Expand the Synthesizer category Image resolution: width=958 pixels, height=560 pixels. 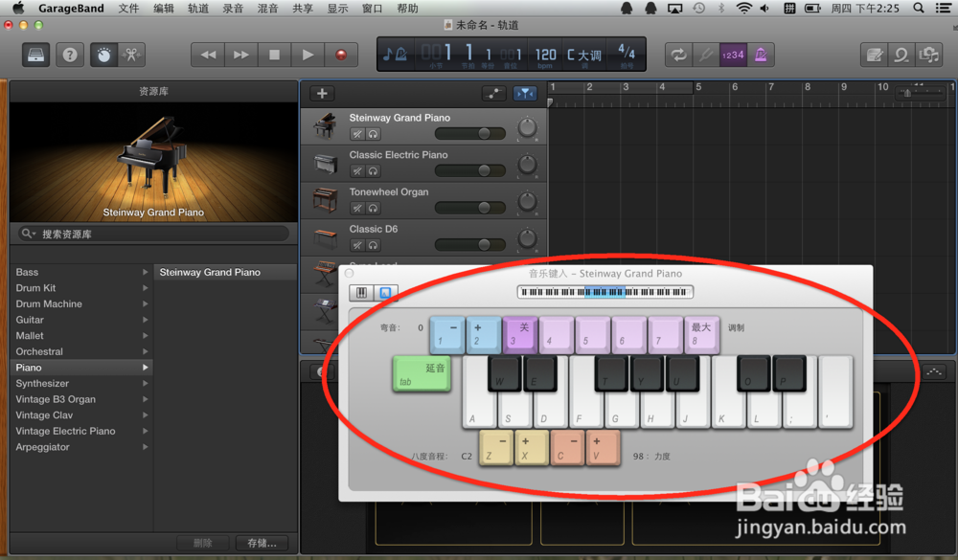point(146,383)
